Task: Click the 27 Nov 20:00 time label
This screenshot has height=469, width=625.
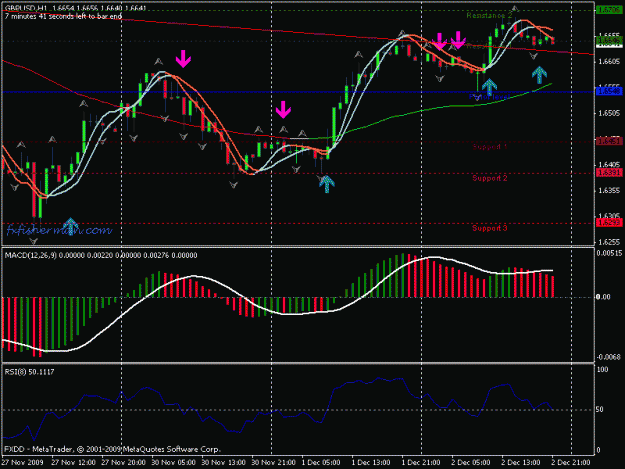Action: coord(124,462)
